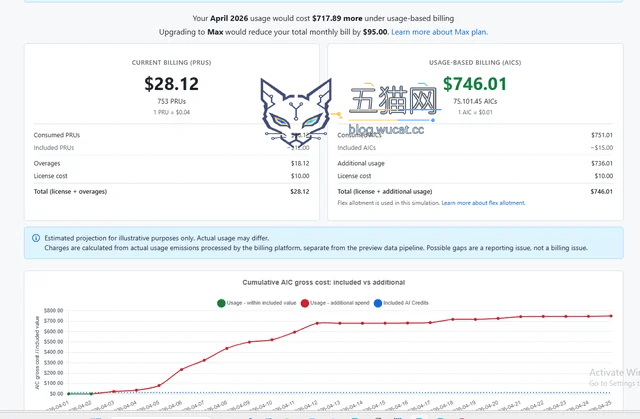
Task: Toggle 'Usage - within included value' legend series
Action: [257, 303]
